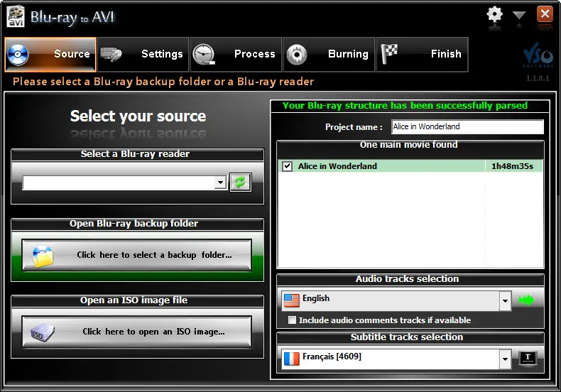Edit the Project name field
The width and height of the screenshot is (561, 392).
tap(467, 126)
